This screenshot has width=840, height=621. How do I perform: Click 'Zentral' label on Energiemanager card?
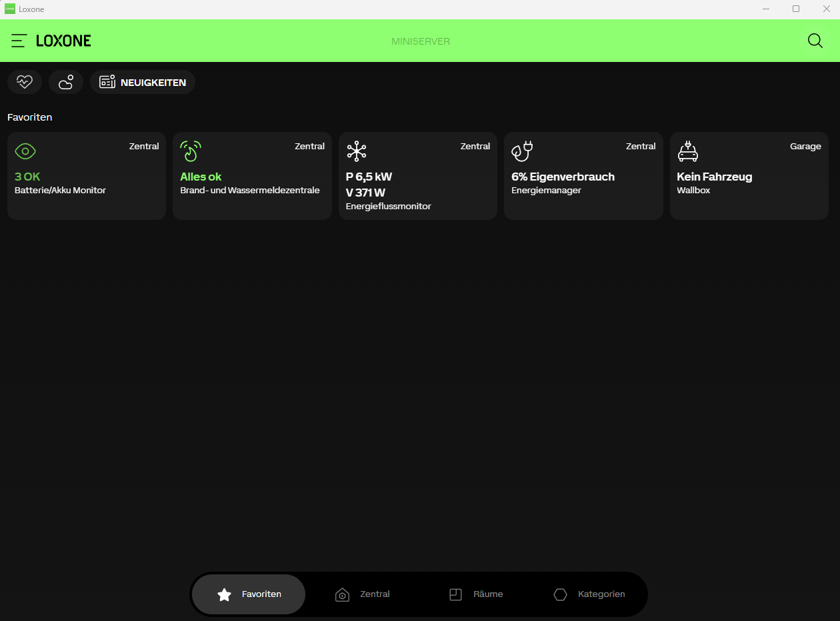coord(641,147)
